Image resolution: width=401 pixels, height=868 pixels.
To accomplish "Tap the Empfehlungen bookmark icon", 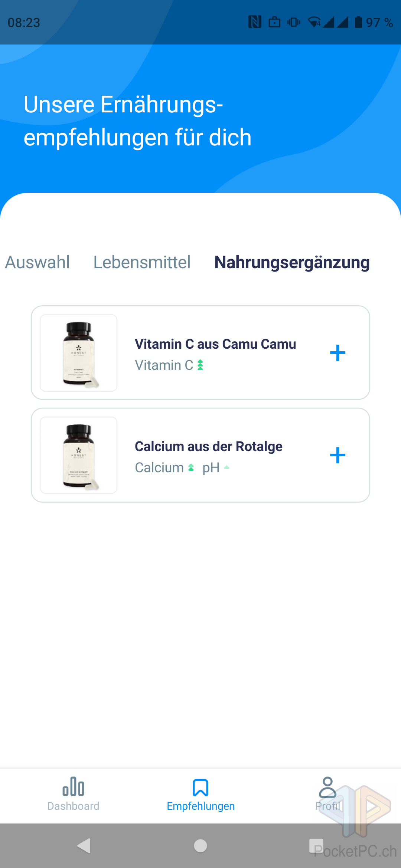I will [200, 788].
